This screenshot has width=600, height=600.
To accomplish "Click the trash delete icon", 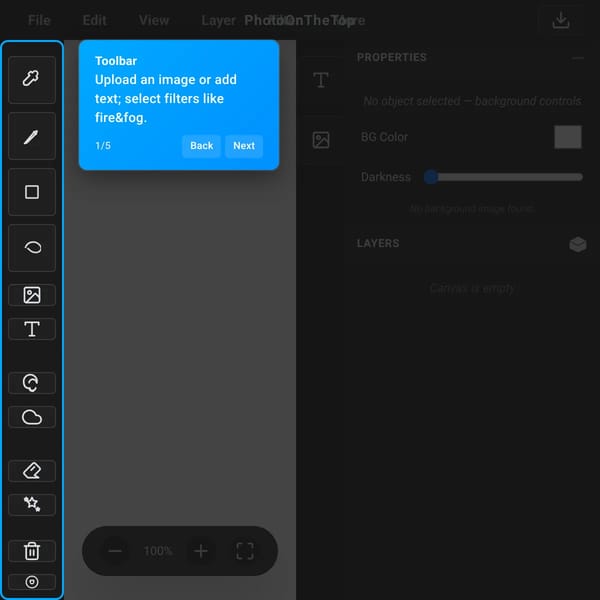I will pyautogui.click(x=32, y=551).
